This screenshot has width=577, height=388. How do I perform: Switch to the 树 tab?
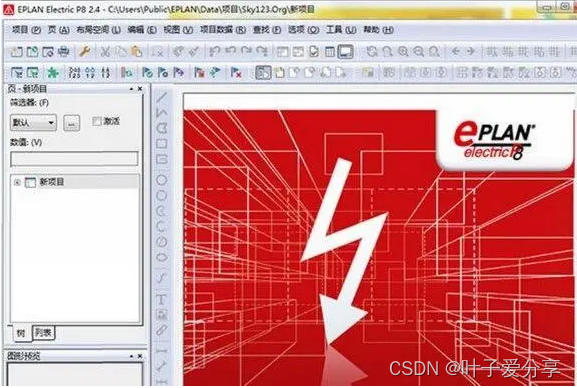[x=21, y=333]
